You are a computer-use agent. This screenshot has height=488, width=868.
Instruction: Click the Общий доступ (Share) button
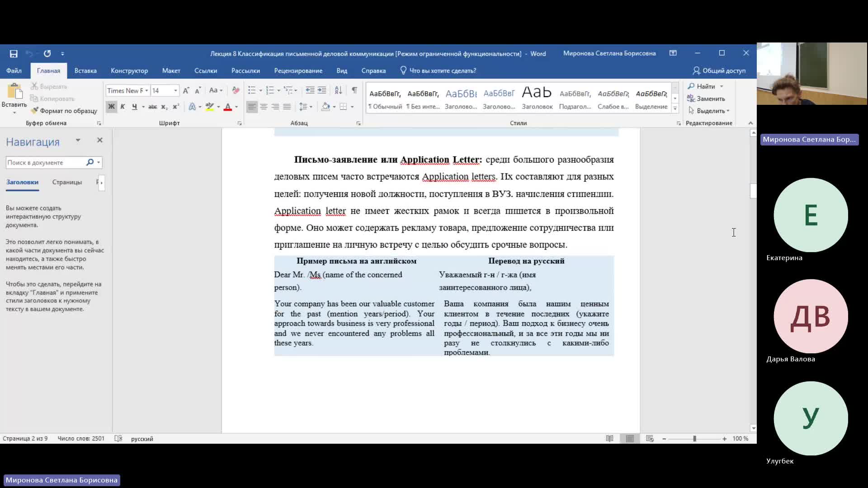(x=719, y=70)
